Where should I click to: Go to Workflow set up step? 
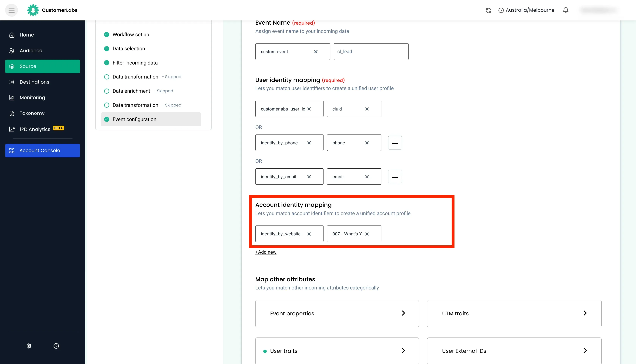[151, 34]
